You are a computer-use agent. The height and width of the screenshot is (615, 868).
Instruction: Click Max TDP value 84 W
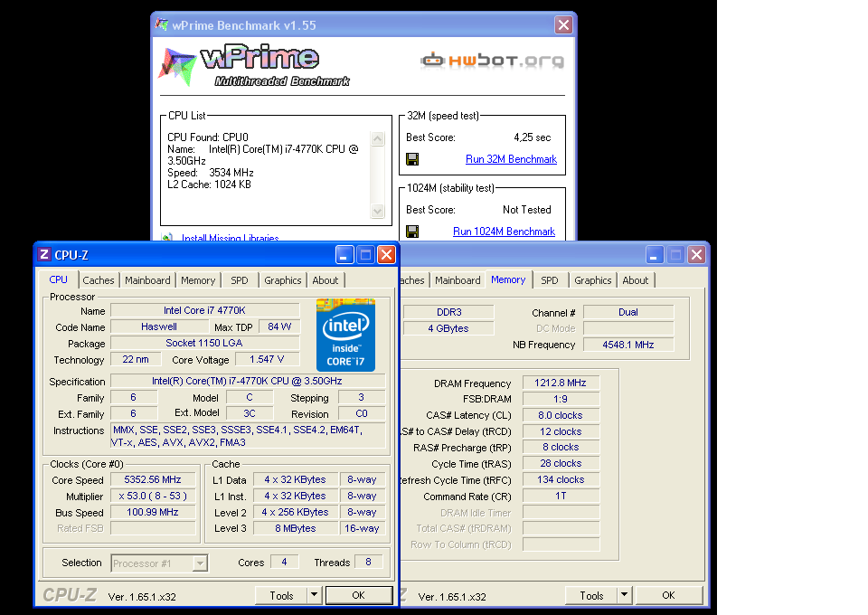click(x=279, y=327)
